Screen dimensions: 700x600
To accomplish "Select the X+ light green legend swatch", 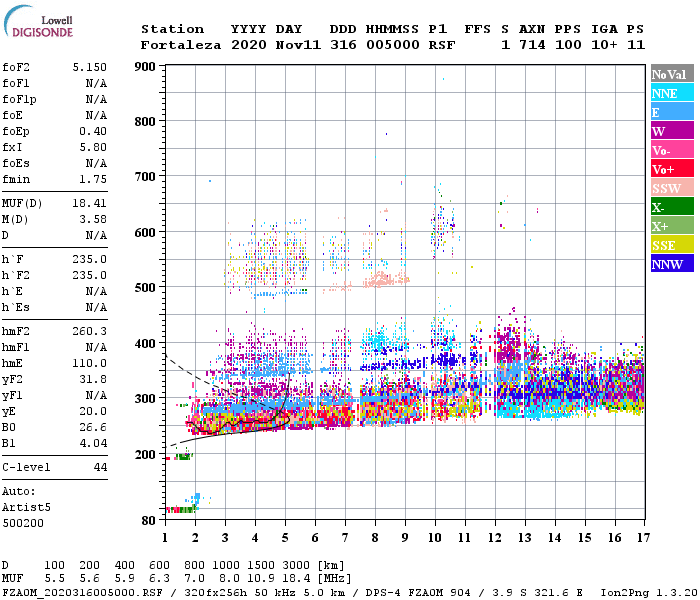I will pos(672,226).
